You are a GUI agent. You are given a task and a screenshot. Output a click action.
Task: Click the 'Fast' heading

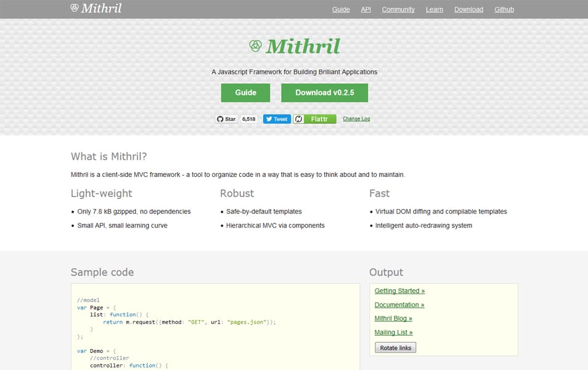[380, 193]
